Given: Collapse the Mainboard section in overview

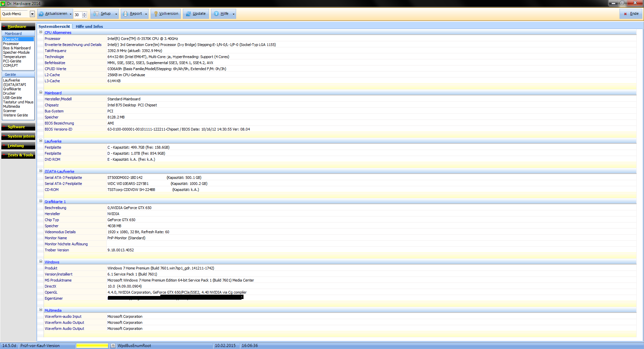Looking at the screenshot, I should [41, 93].
